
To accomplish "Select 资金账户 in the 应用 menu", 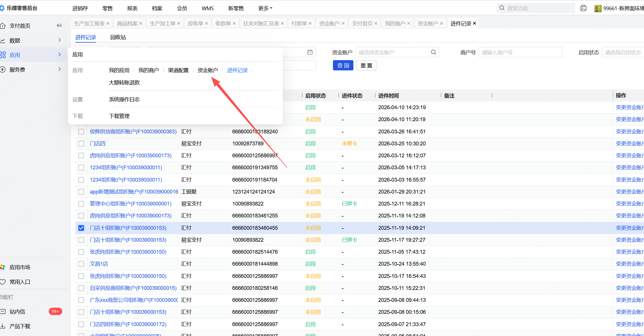I will click(208, 70).
